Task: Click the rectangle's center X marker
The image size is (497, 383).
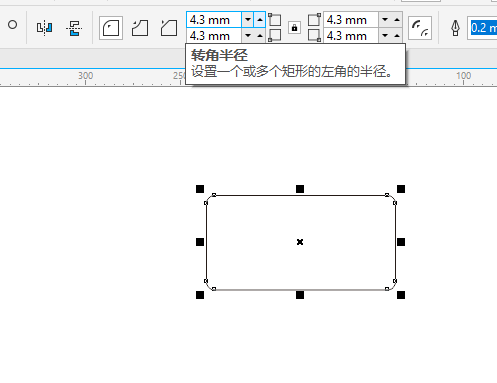Action: 300,242
